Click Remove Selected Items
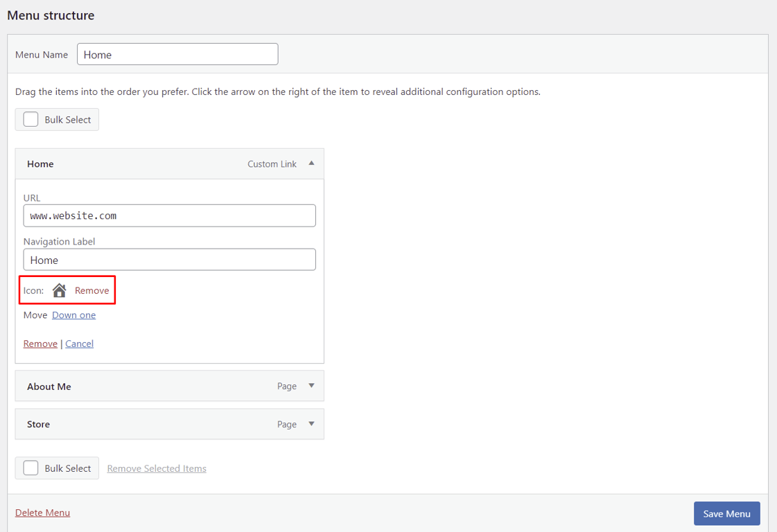This screenshot has width=777, height=532. click(156, 468)
